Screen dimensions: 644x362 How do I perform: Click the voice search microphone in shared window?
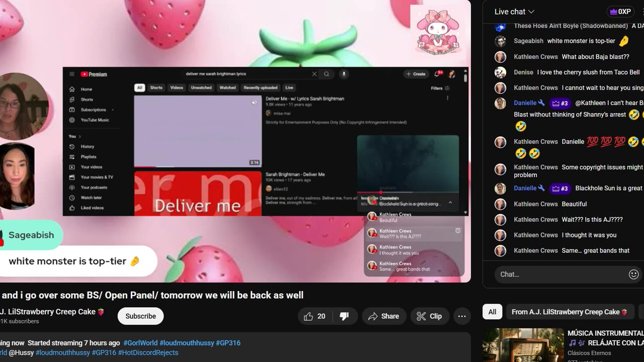click(x=344, y=74)
